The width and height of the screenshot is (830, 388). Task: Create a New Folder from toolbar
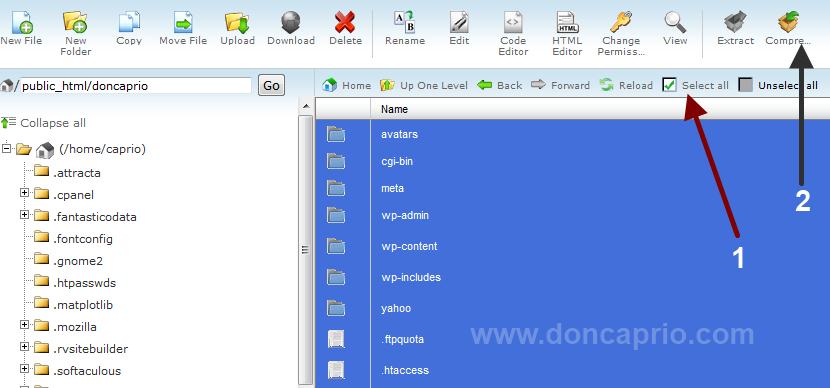76,34
